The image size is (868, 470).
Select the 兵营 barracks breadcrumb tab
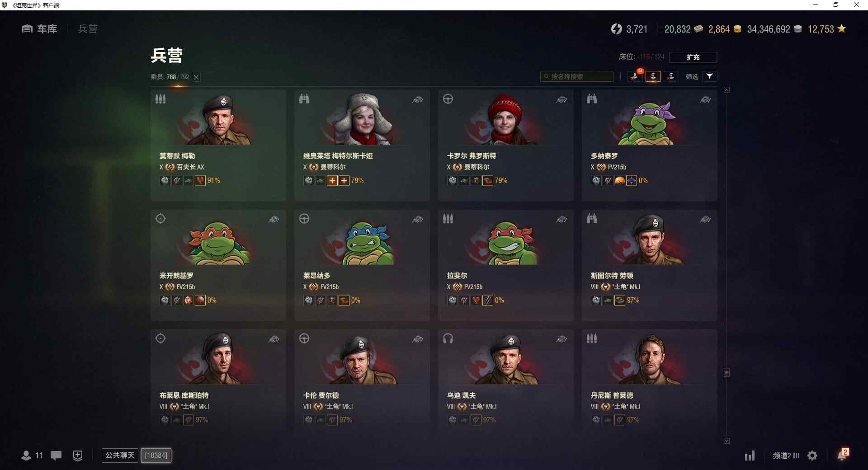click(x=88, y=29)
